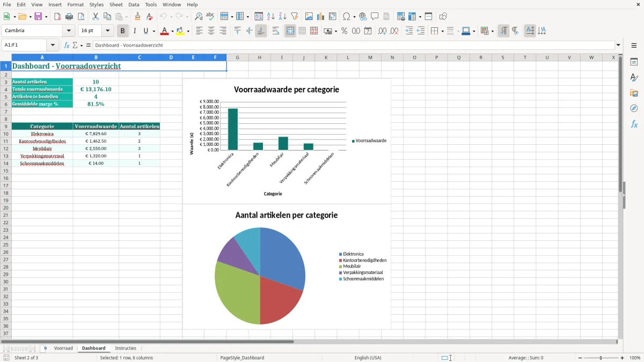The height and width of the screenshot is (362, 644).
Task: Open sidebar Gallery panel
Action: coord(634,93)
